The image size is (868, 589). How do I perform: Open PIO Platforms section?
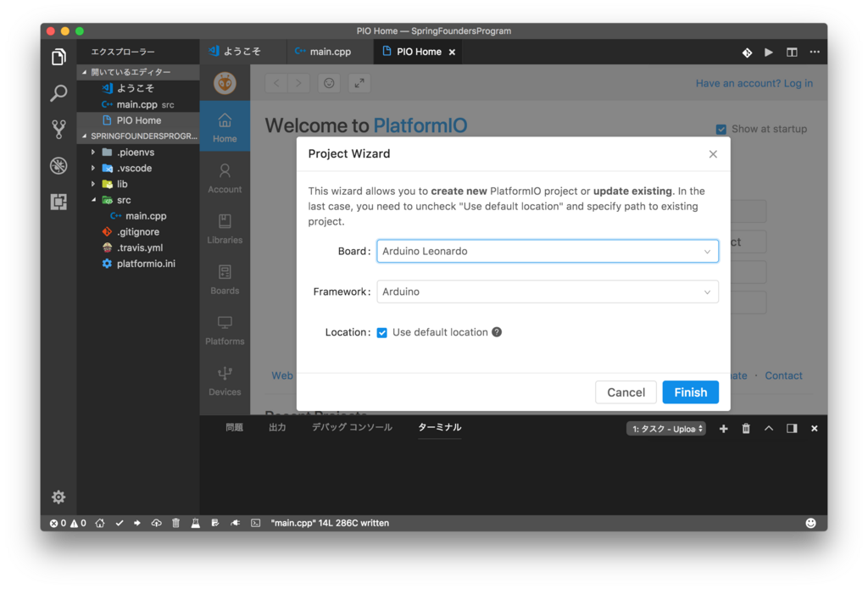[x=225, y=331]
